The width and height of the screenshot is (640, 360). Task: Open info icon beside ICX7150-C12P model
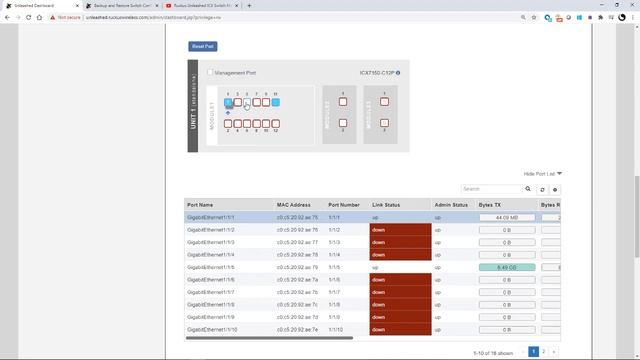pos(398,73)
